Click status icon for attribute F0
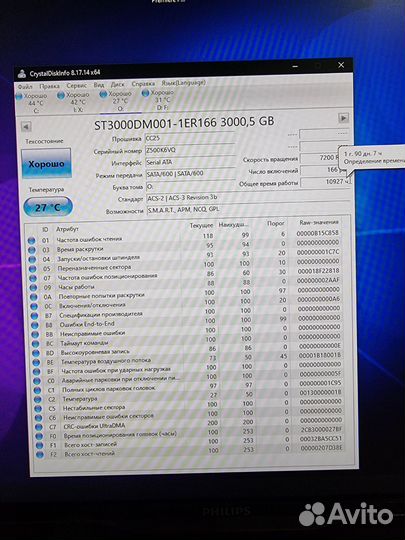405x540 pixels. tap(39, 437)
